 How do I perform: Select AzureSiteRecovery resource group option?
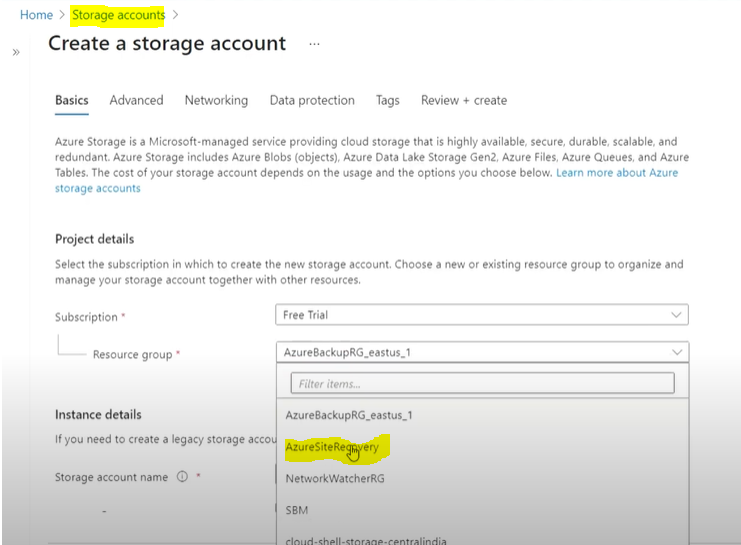coord(482,447)
